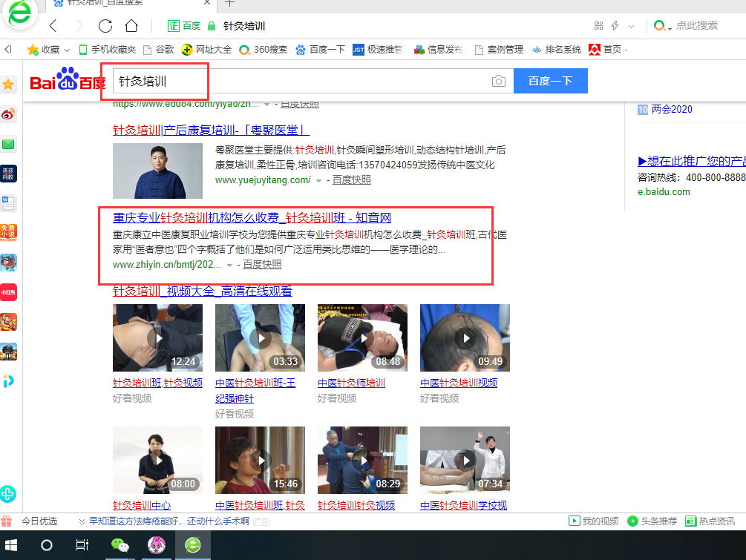Open 重庆专业针灸培训机构怎么收费 result link

tap(252, 218)
